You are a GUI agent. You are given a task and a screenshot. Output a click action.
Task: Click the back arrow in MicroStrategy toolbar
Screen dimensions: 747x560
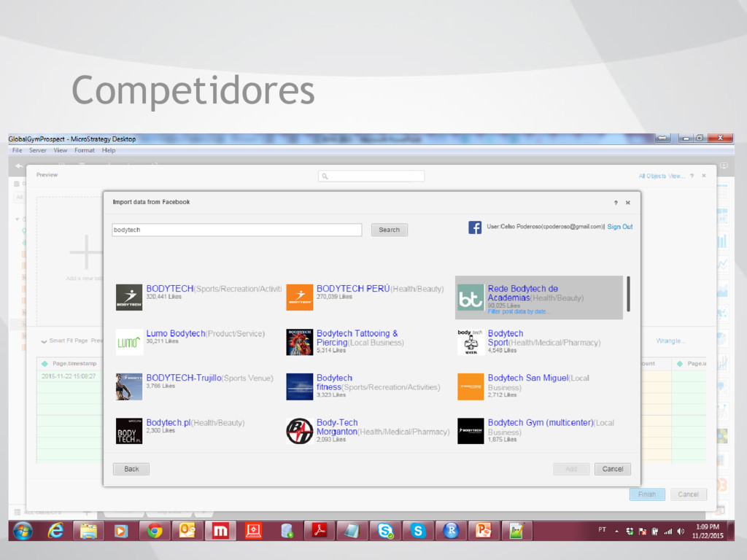point(19,166)
